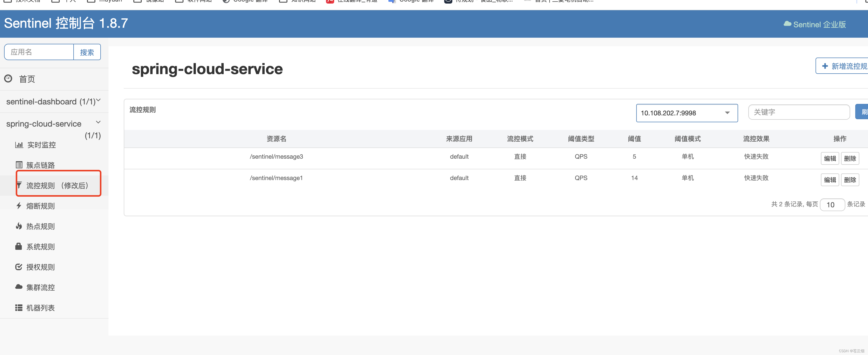
Task: Click the /sentinel/message1 resource name
Action: coord(276,178)
